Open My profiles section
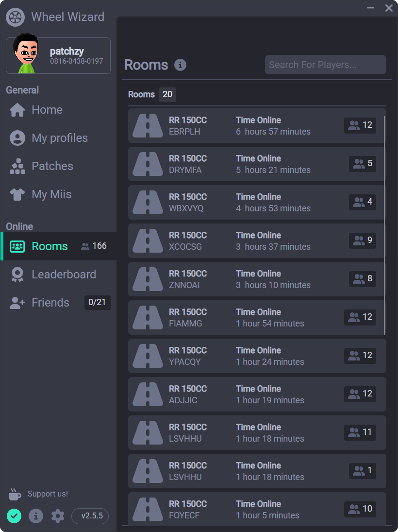This screenshot has width=398, height=532. point(58,138)
